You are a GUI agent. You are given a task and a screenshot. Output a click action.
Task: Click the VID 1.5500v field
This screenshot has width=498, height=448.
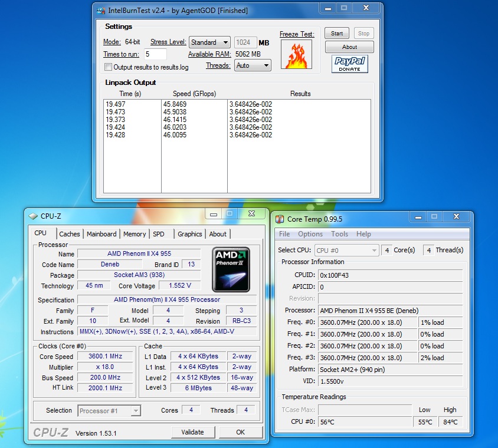(391, 381)
